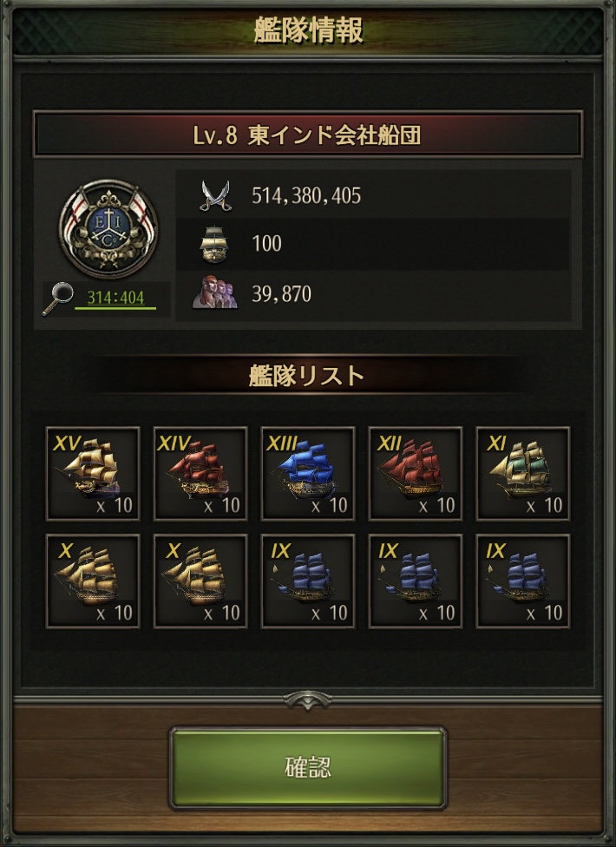Click the ship count icon

pos(213,244)
